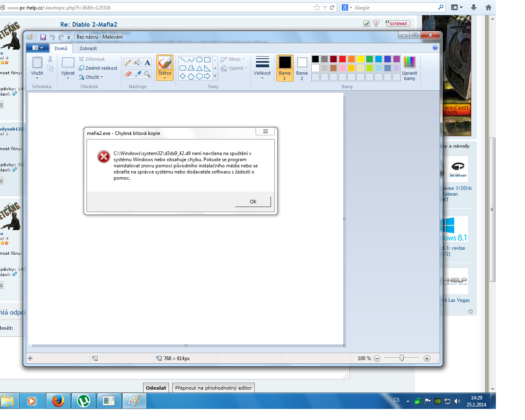Click the CITOVAT quote button
The width and height of the screenshot is (525, 420).
click(x=397, y=23)
